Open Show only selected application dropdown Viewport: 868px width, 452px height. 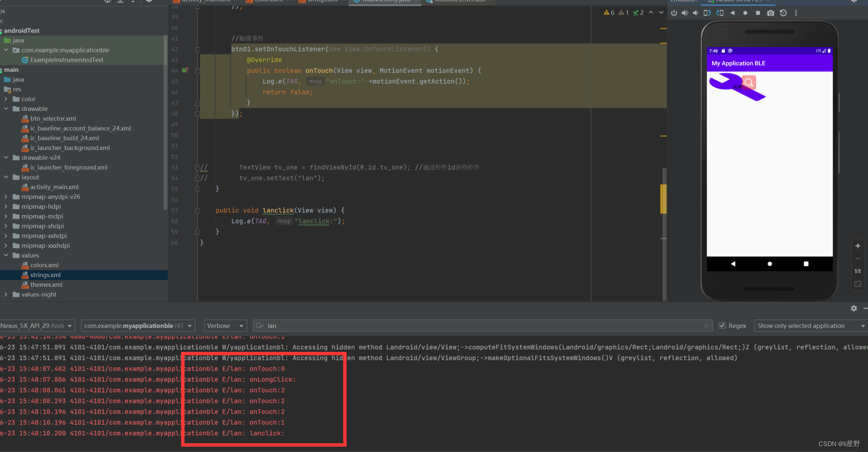pyautogui.click(x=811, y=325)
